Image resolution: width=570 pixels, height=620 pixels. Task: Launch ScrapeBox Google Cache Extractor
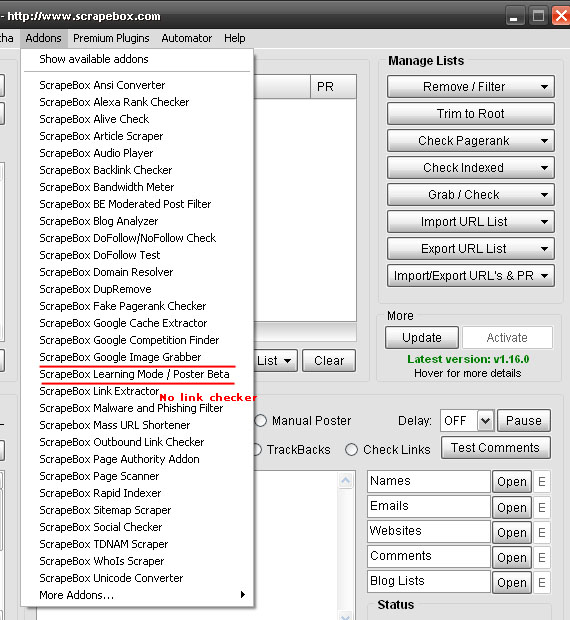137,323
